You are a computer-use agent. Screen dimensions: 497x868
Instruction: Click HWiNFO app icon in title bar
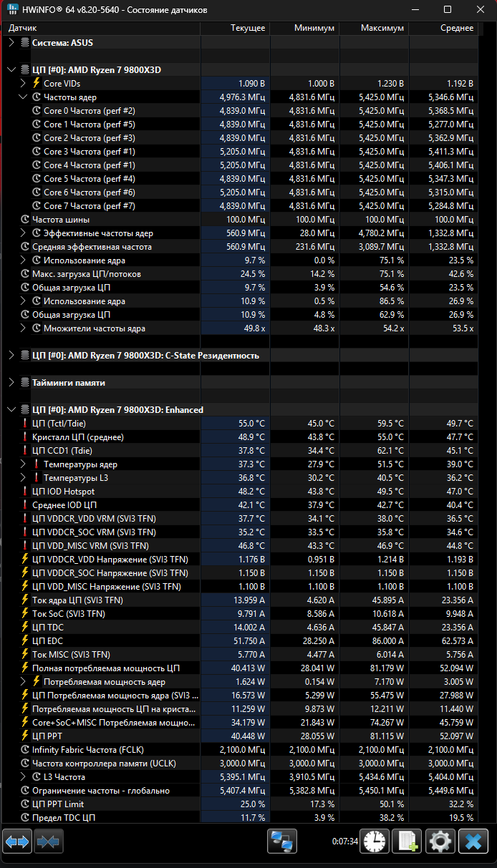tap(13, 10)
